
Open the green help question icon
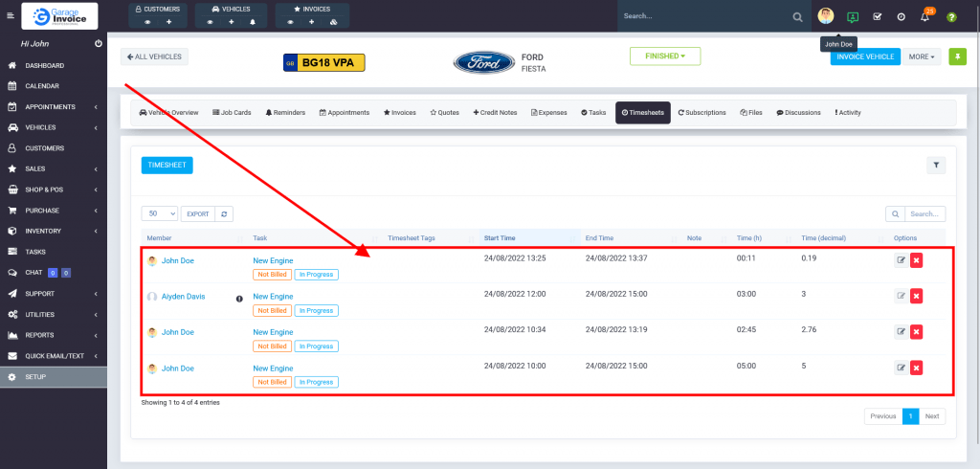[951, 17]
